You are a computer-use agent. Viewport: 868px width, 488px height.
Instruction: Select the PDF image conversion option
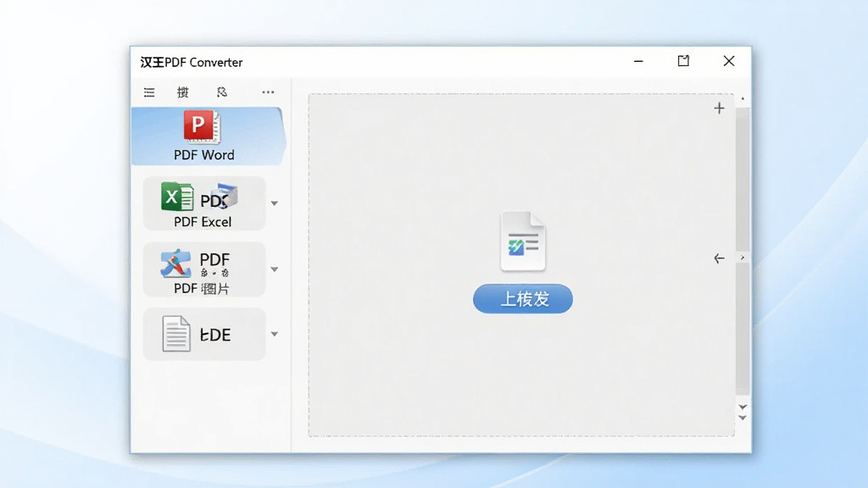pos(203,269)
